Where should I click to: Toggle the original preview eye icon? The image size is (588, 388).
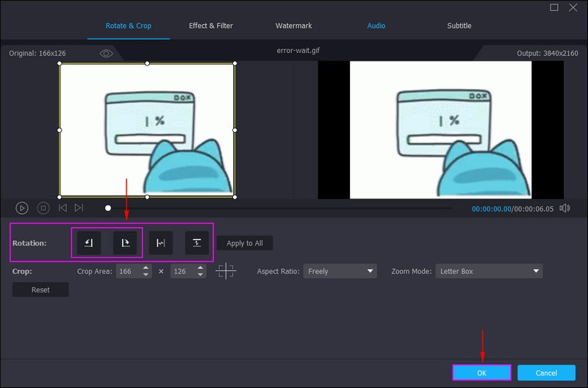pos(107,54)
